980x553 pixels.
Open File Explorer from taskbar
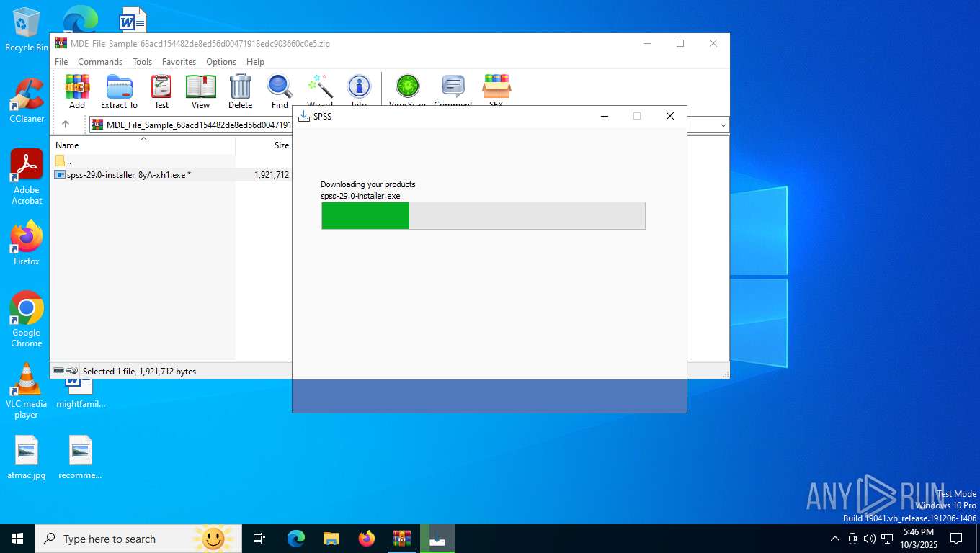(x=331, y=539)
